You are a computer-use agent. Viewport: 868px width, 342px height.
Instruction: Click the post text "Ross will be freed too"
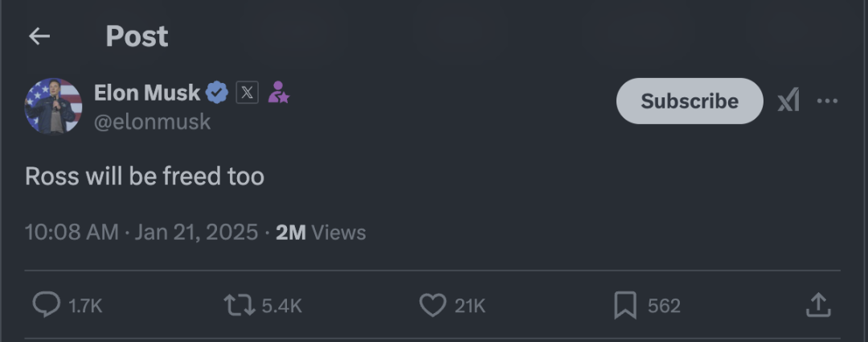tap(145, 176)
